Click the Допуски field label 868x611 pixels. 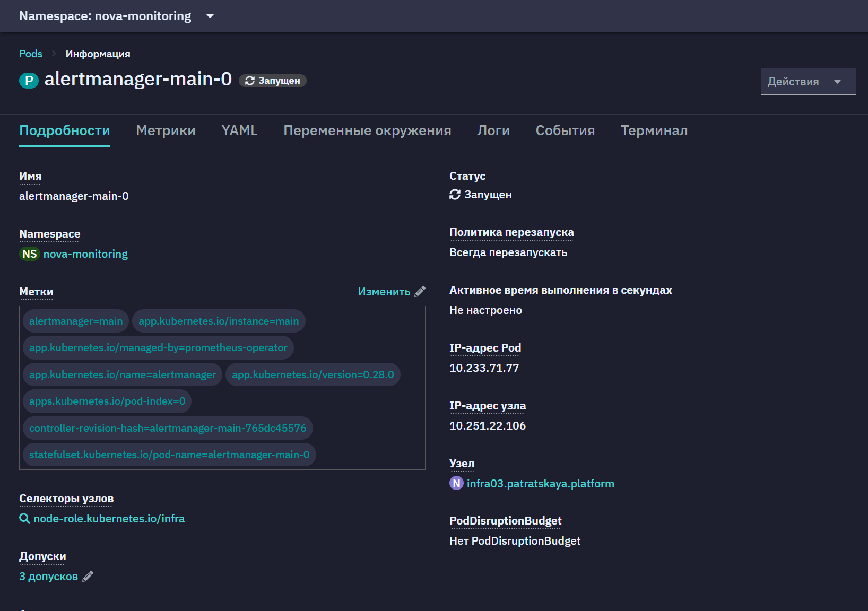(x=42, y=556)
